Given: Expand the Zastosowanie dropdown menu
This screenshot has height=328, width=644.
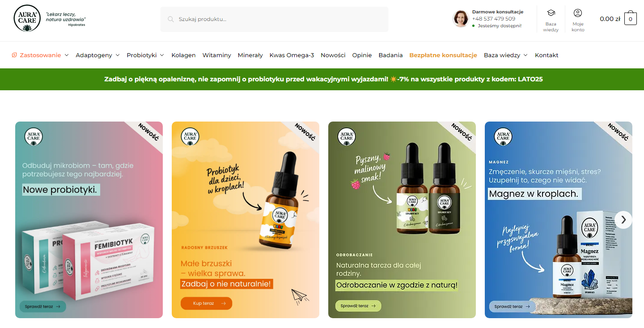Looking at the screenshot, I should pos(67,55).
